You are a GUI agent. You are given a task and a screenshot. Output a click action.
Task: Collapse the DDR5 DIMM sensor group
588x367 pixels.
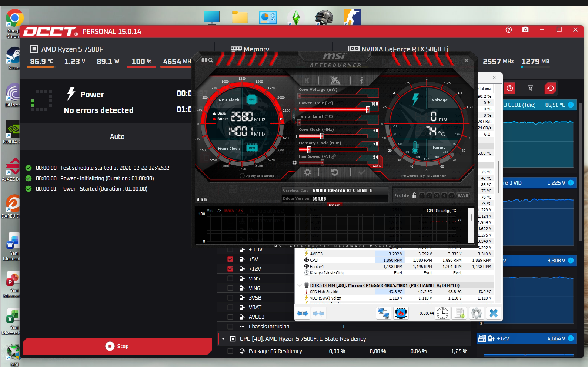[x=300, y=285]
